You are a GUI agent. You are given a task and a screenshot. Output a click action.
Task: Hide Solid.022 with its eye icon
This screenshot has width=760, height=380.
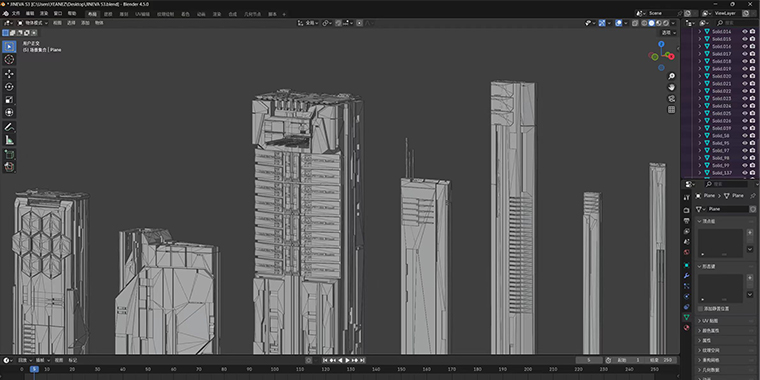click(x=745, y=91)
